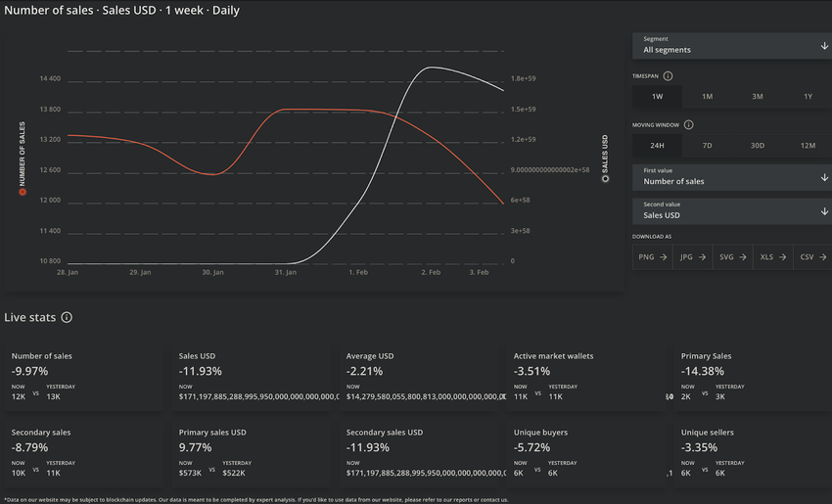
Task: Click the $522K yesterday value
Action: tap(234, 473)
